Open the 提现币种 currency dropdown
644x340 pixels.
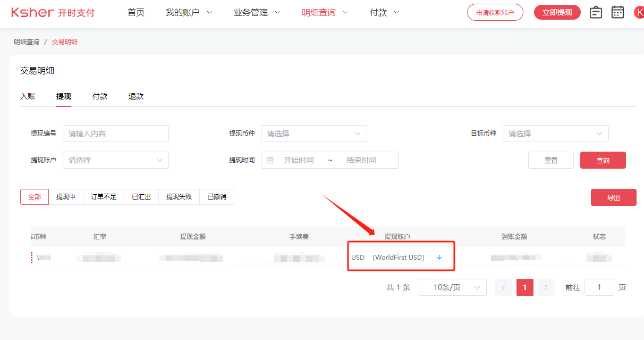313,134
